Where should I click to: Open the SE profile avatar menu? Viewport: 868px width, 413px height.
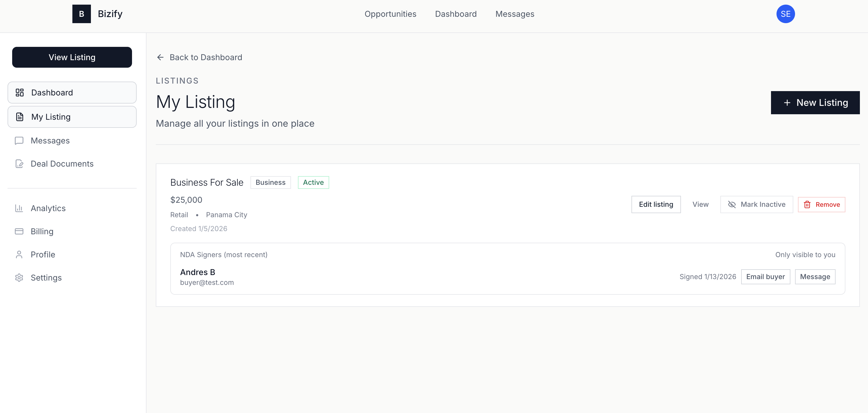[x=786, y=14]
